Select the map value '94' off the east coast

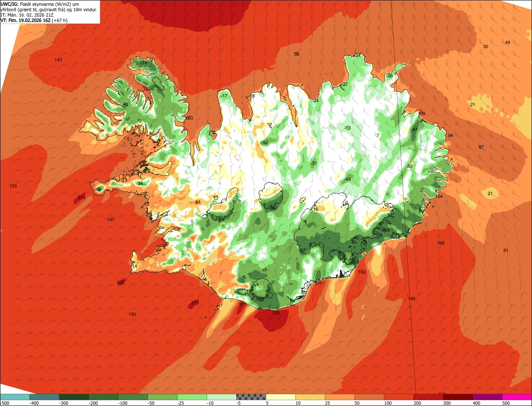pyautogui.click(x=451, y=136)
